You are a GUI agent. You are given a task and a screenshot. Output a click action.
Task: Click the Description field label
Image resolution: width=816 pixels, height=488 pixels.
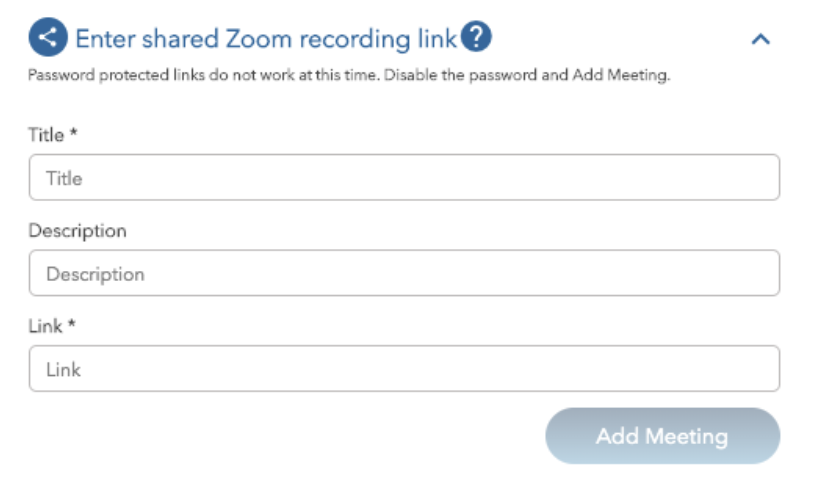pyautogui.click(x=78, y=230)
